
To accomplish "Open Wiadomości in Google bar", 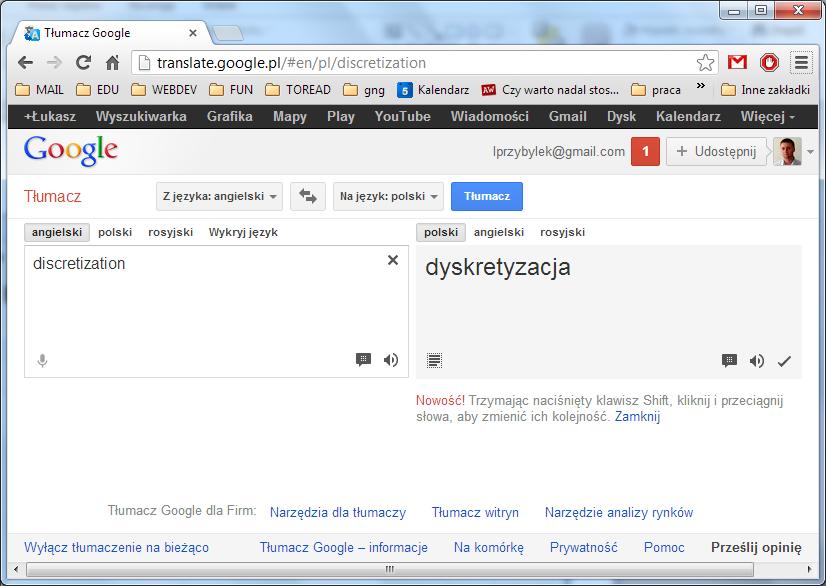I will click(489, 116).
